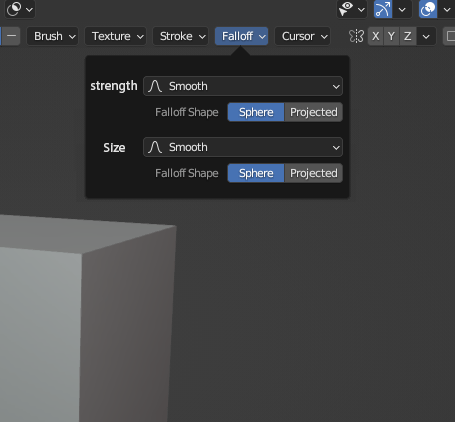Open Size falloff curve Smooth dropdown
The width and height of the screenshot is (455, 422).
[243, 147]
